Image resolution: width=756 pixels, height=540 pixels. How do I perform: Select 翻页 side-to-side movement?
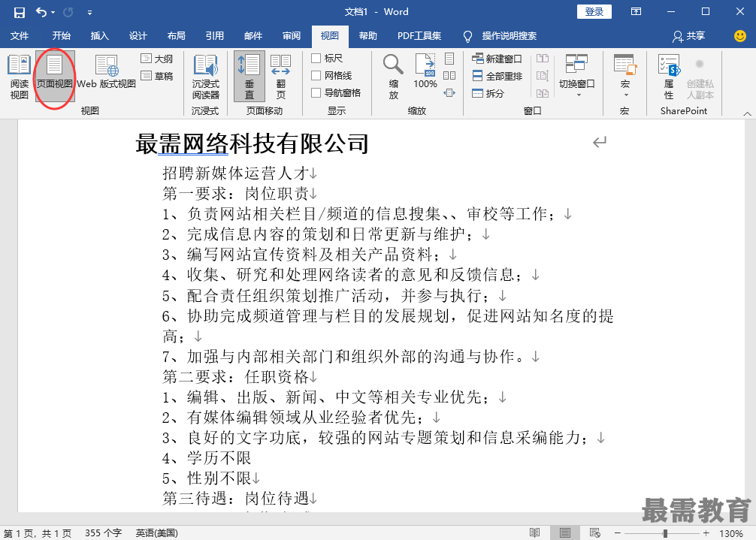[x=280, y=76]
